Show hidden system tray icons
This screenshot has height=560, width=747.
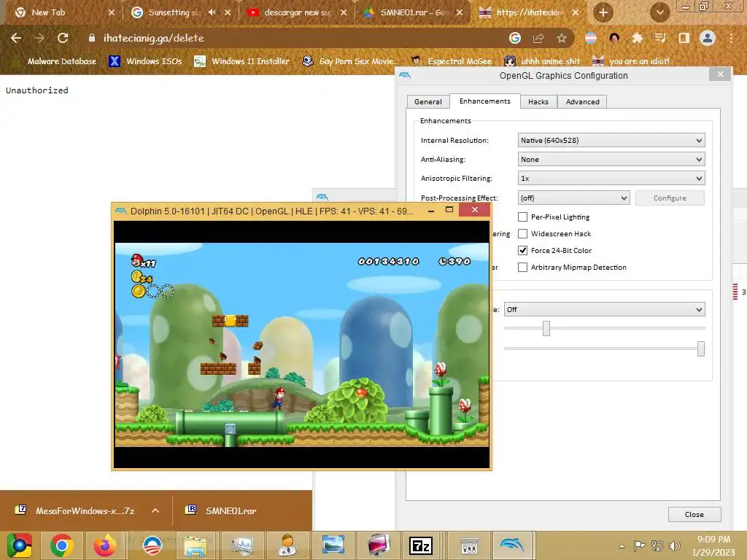pyautogui.click(x=622, y=545)
